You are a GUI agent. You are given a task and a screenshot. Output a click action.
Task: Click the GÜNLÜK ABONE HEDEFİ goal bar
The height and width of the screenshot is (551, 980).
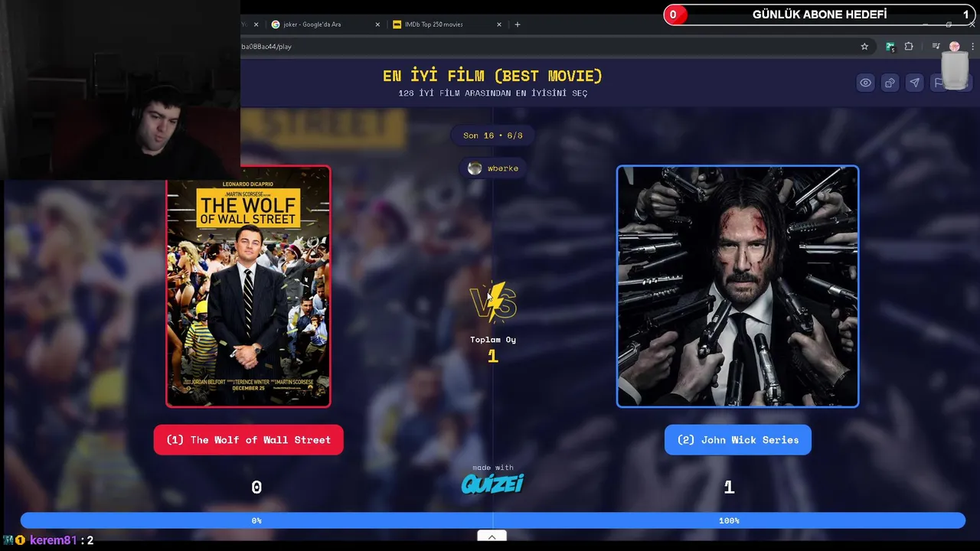click(819, 15)
